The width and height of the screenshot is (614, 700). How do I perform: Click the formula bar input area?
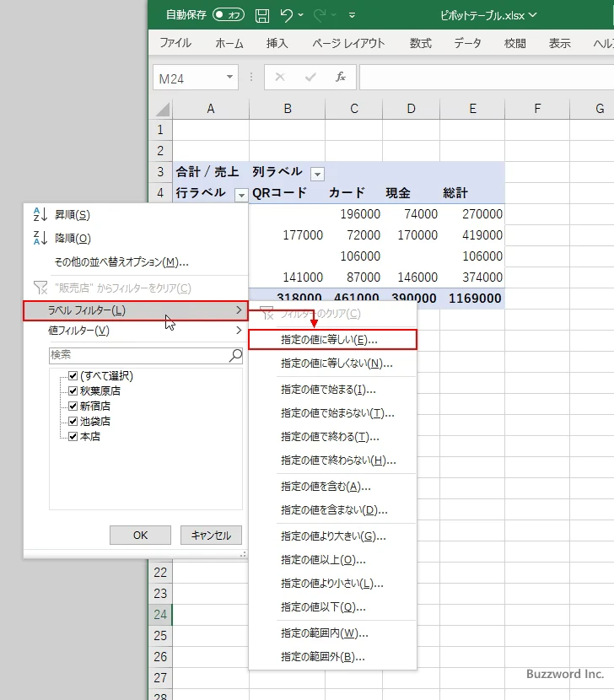pos(487,78)
